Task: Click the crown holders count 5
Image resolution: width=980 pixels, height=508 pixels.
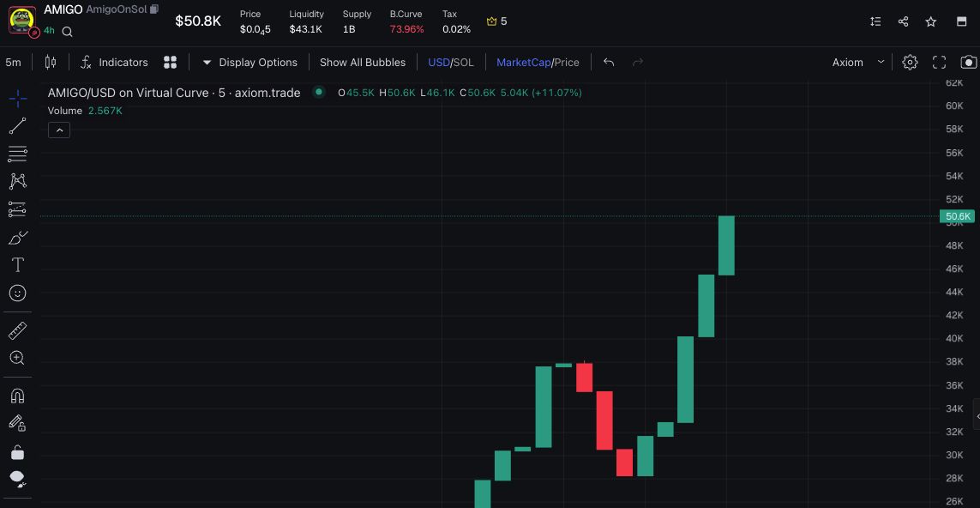Action: 497,21
